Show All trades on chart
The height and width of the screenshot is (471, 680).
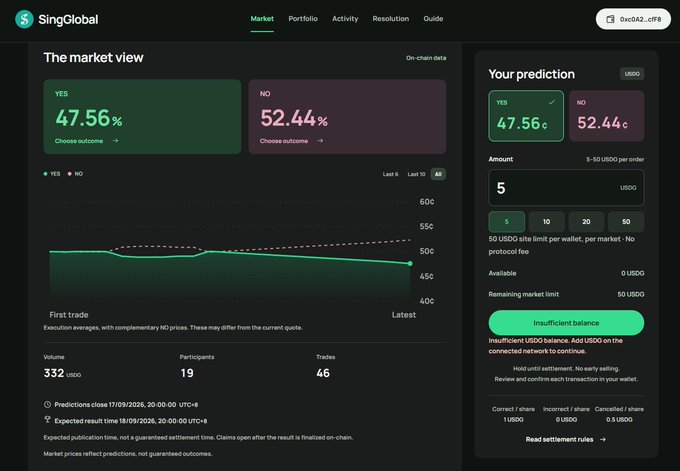[x=438, y=174]
